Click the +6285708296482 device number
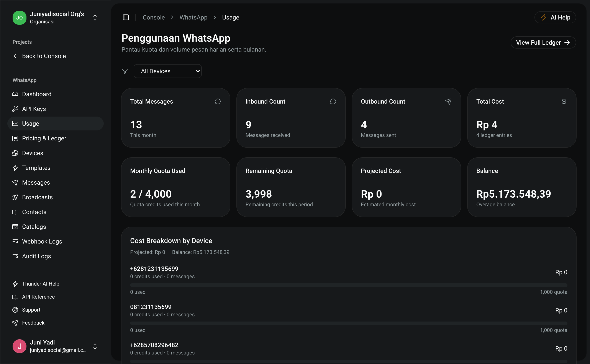This screenshot has width=590, height=364. (154, 345)
